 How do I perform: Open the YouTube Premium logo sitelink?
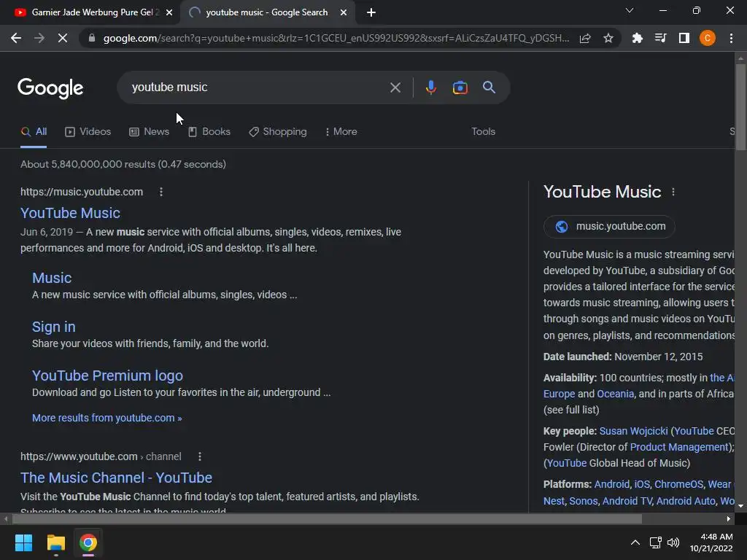coord(107,376)
